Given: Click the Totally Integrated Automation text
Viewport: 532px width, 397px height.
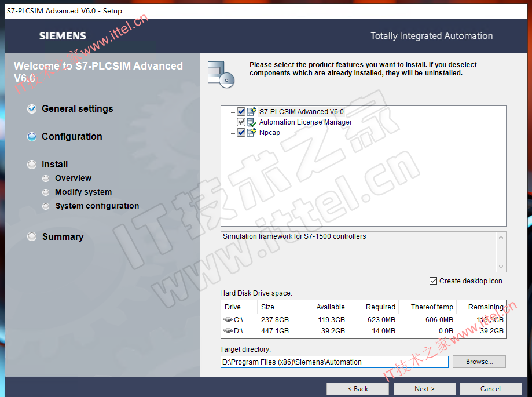Looking at the screenshot, I should click(x=432, y=36).
